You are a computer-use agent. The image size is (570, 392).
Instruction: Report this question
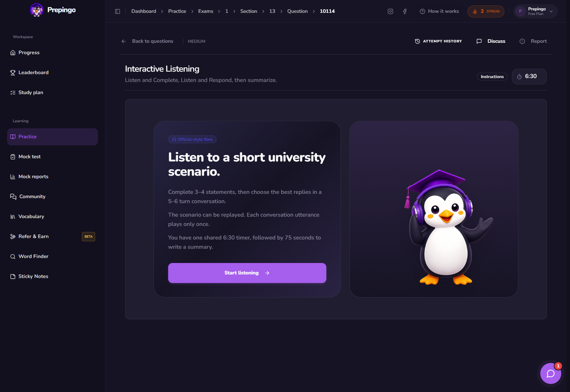(x=533, y=41)
